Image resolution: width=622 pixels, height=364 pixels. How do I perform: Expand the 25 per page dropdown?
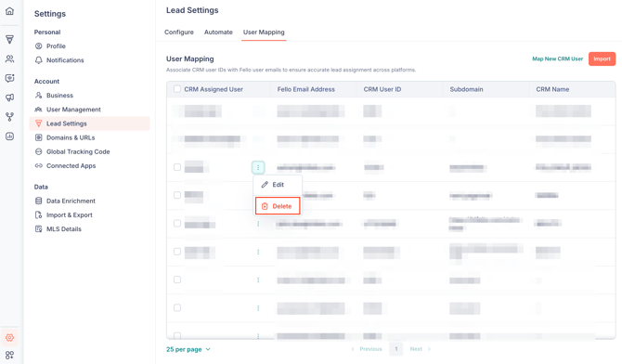click(x=188, y=349)
